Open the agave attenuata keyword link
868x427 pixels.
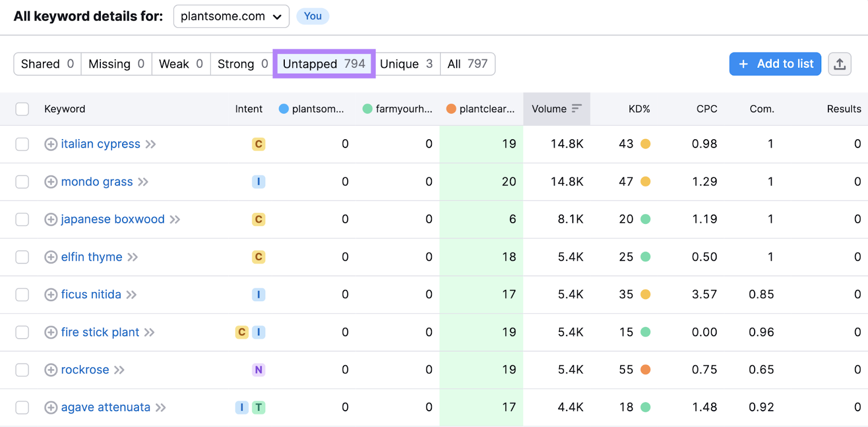105,407
